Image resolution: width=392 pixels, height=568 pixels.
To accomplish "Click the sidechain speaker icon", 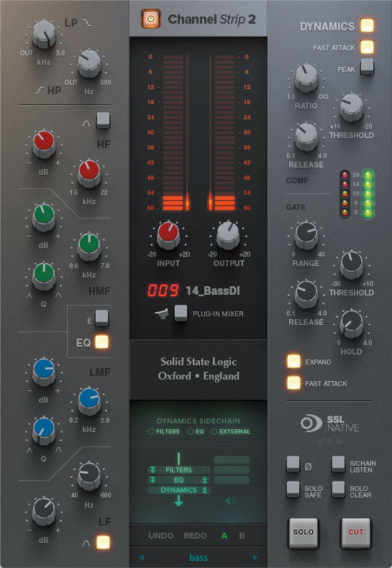I will pos(230,500).
